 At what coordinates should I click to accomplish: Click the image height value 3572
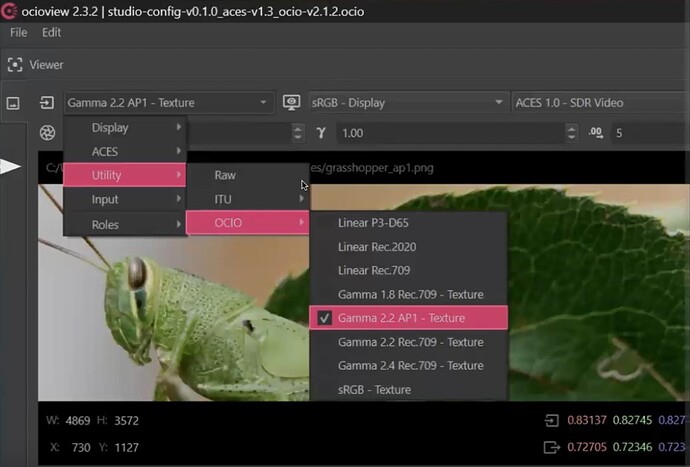pyautogui.click(x=127, y=421)
